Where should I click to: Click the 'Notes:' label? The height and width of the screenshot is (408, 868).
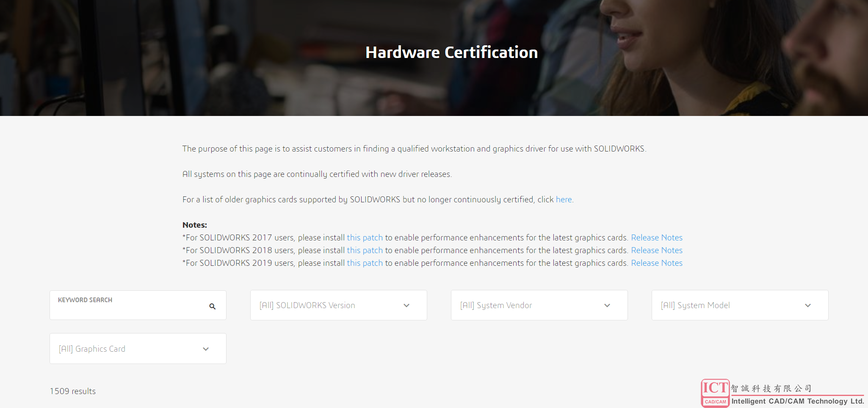coord(195,225)
